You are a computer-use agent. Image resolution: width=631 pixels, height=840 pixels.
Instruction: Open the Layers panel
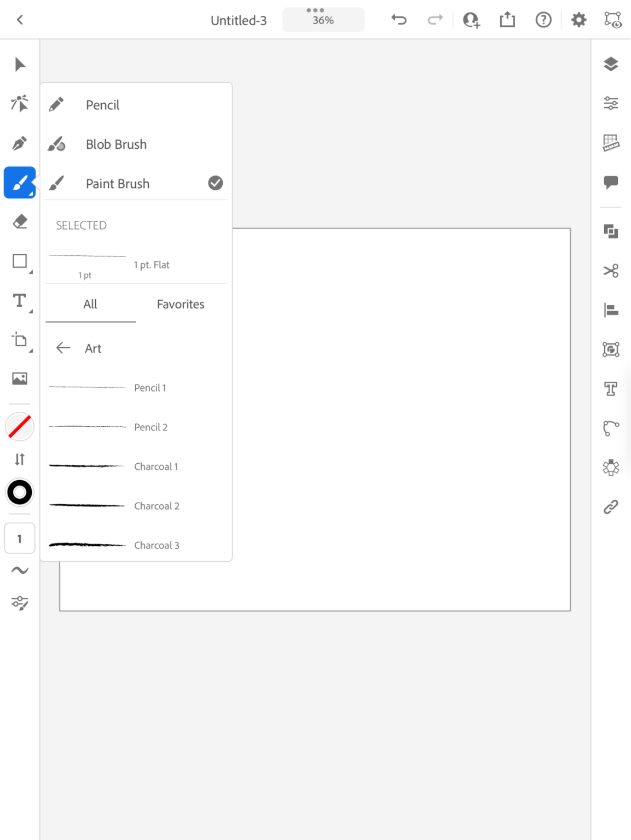[x=611, y=64]
